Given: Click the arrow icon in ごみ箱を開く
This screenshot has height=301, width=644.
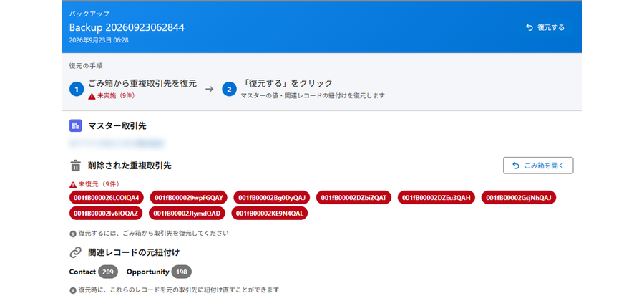Looking at the screenshot, I should coord(516,166).
